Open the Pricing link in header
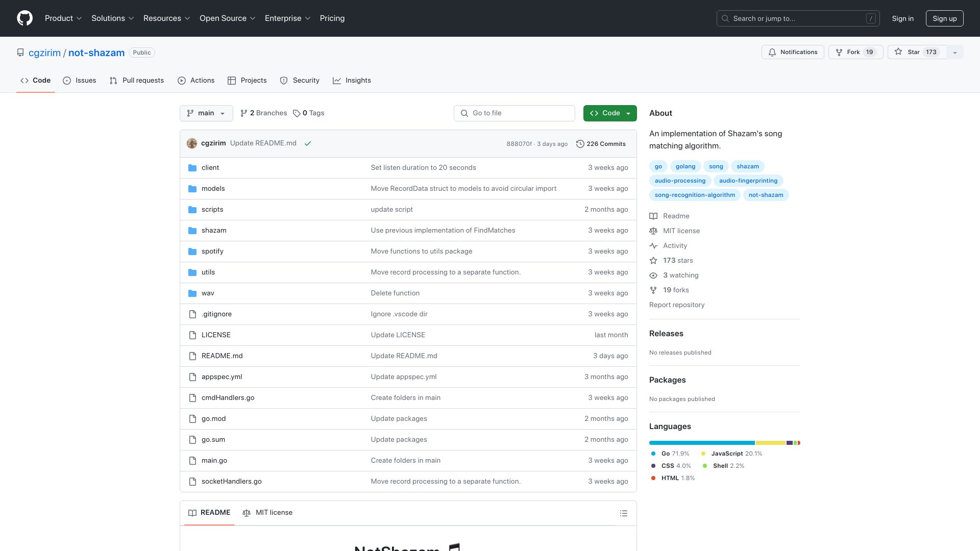The image size is (980, 551). pos(332,18)
